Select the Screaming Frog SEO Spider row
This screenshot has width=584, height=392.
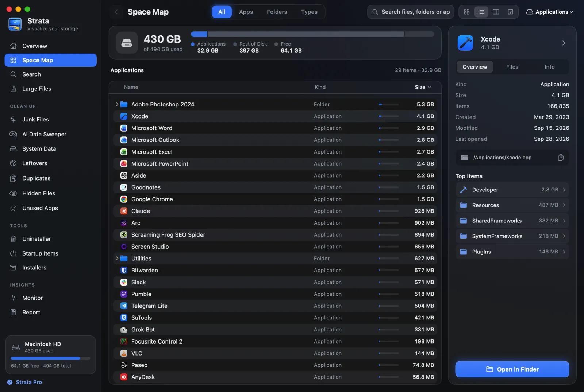(275, 235)
